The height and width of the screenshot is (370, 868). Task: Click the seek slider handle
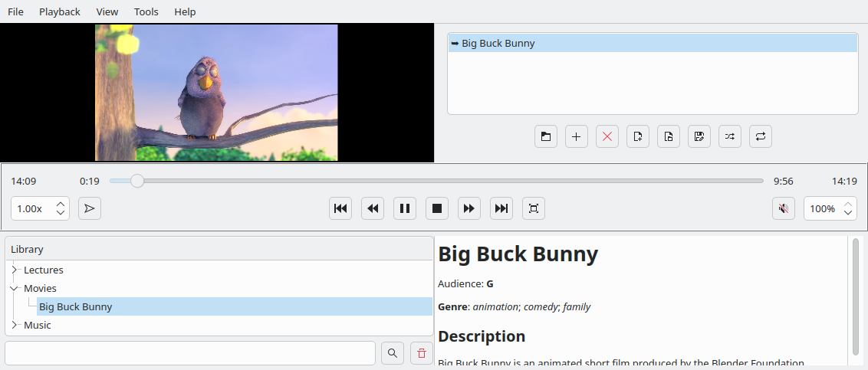[137, 181]
